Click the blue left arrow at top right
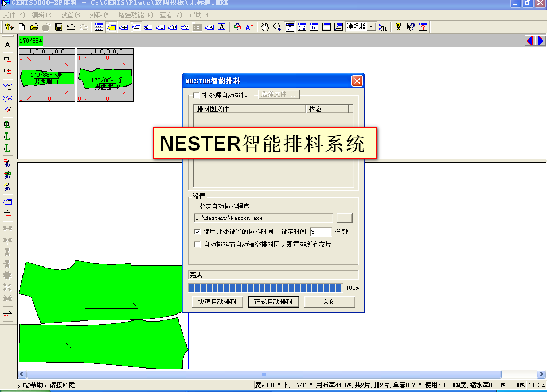The image size is (547, 392). pyautogui.click(x=530, y=41)
